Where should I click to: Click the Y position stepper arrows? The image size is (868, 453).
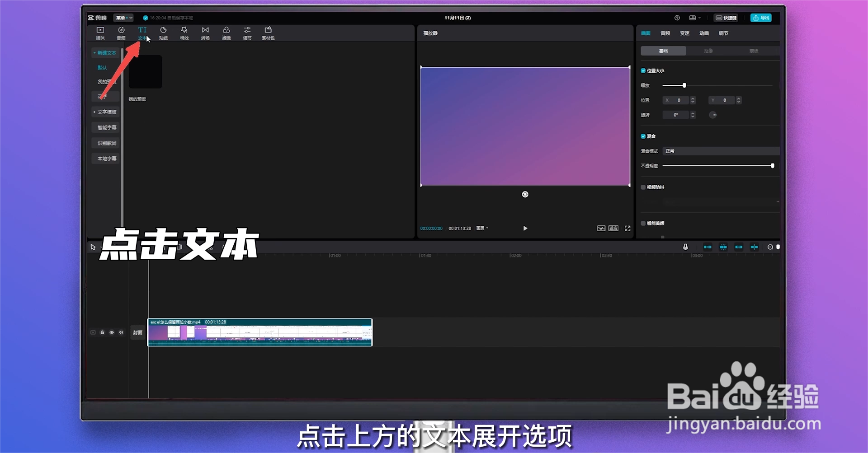click(739, 100)
